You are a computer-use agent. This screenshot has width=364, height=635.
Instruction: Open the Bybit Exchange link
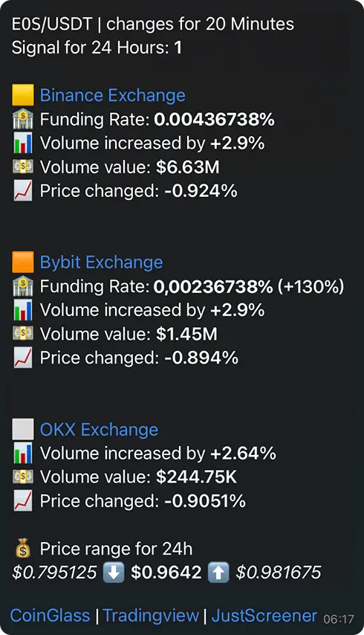coord(101,262)
